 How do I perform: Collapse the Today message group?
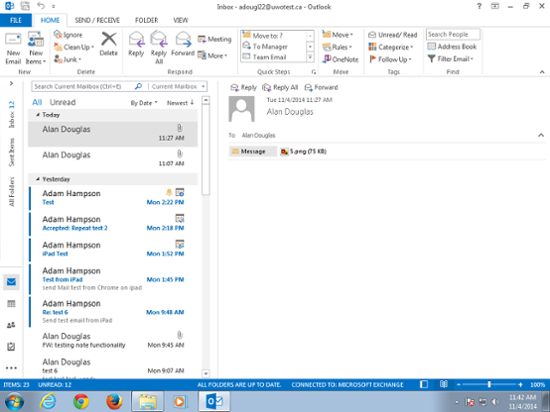click(38, 115)
